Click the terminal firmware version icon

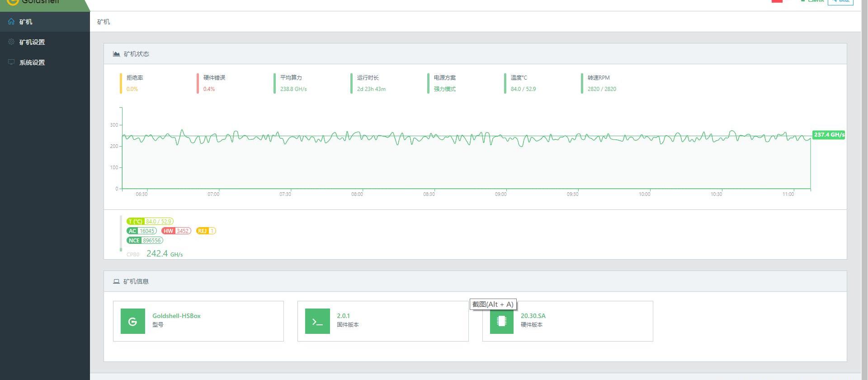click(317, 321)
